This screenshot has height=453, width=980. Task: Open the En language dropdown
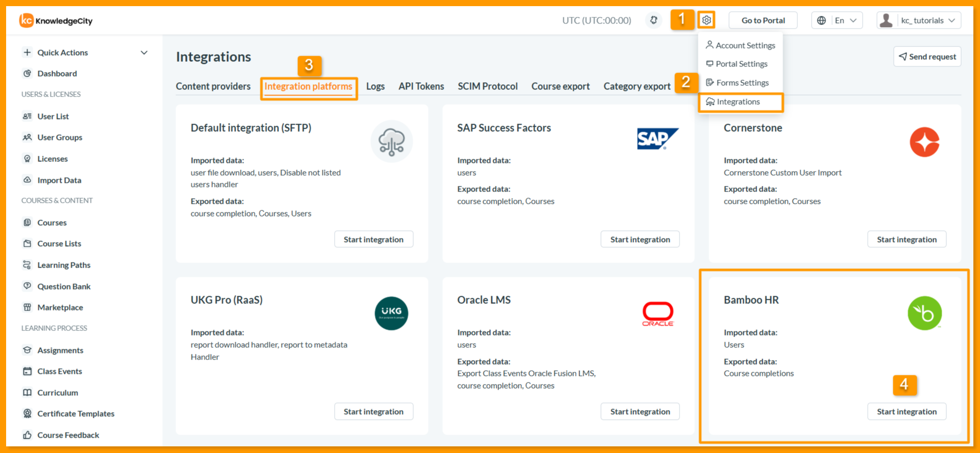point(837,20)
